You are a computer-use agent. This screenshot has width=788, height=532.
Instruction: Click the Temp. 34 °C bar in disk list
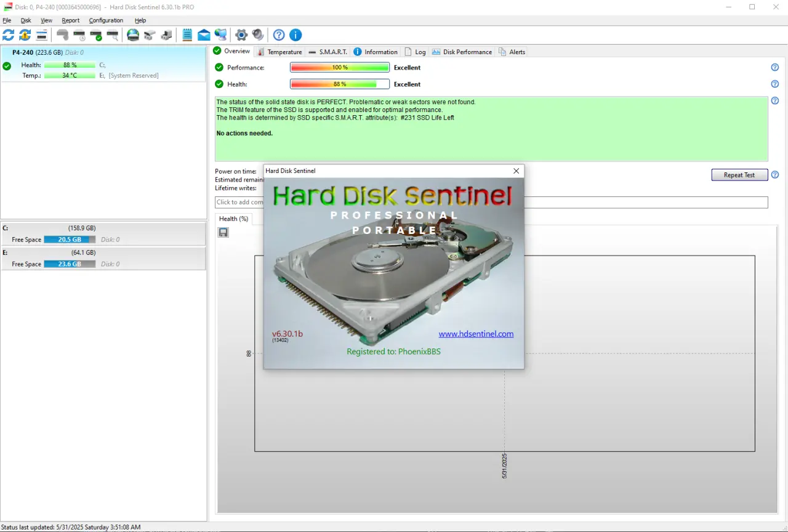click(70, 75)
